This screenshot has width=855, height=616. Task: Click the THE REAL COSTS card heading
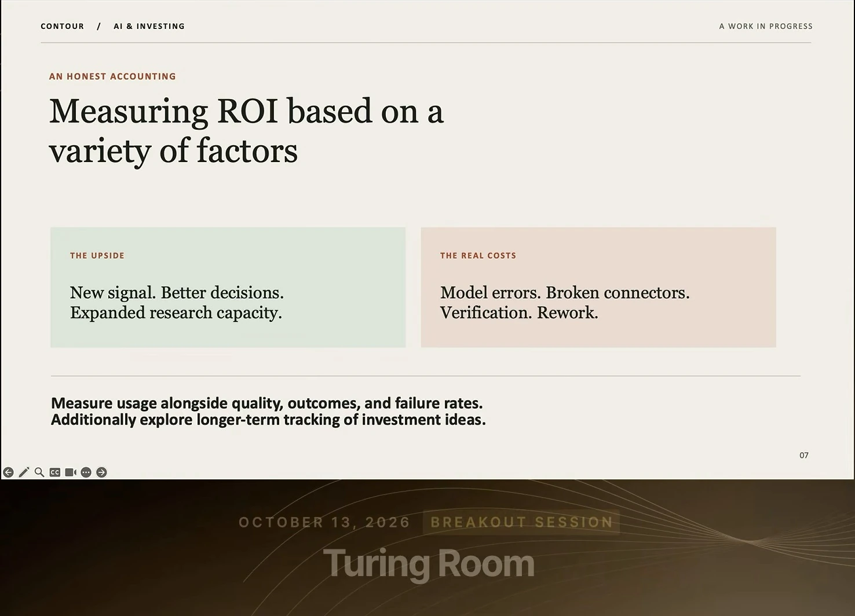coord(478,255)
